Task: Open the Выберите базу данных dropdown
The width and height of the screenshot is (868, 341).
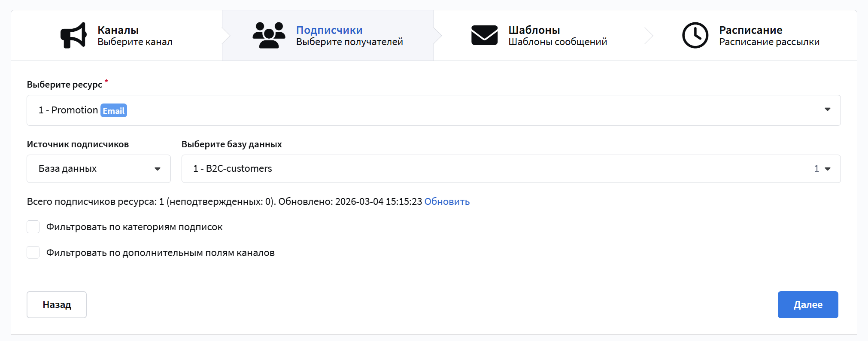Action: point(494,169)
